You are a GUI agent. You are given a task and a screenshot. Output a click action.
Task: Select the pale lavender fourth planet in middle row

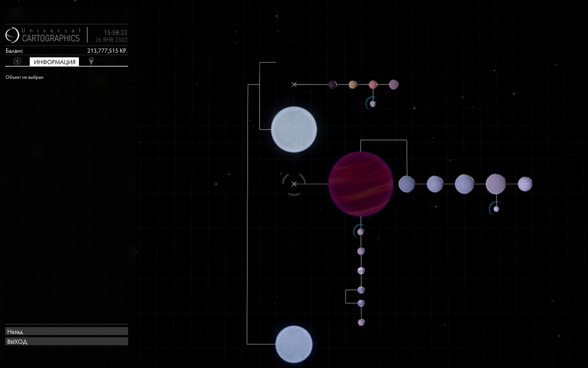[496, 184]
